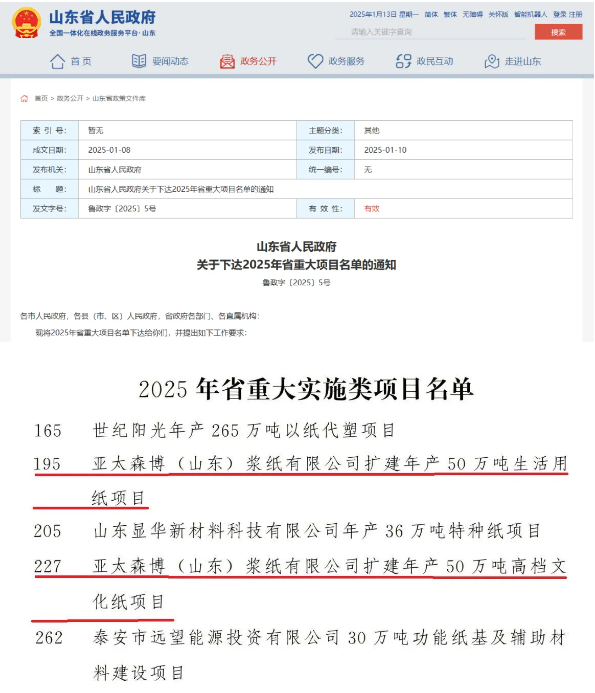Click the 发布机关 value 山东省人民政府
The width and height of the screenshot is (595, 693).
(114, 169)
